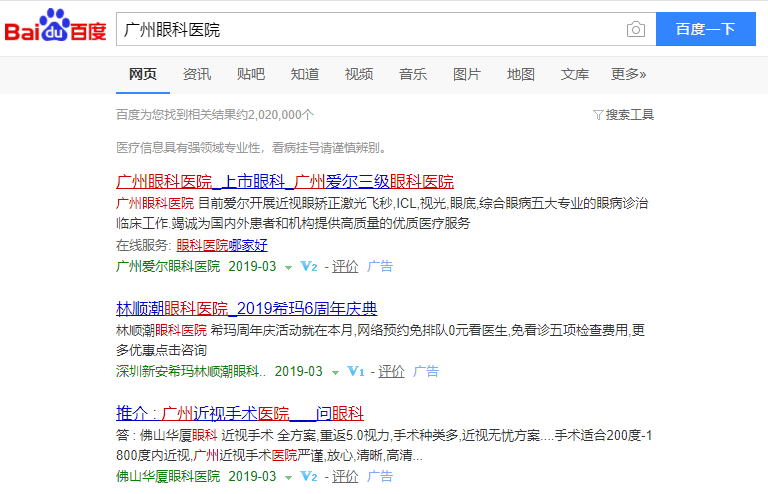The height and width of the screenshot is (494, 768).
Task: Switch to the 视频 tab
Action: coord(359,74)
